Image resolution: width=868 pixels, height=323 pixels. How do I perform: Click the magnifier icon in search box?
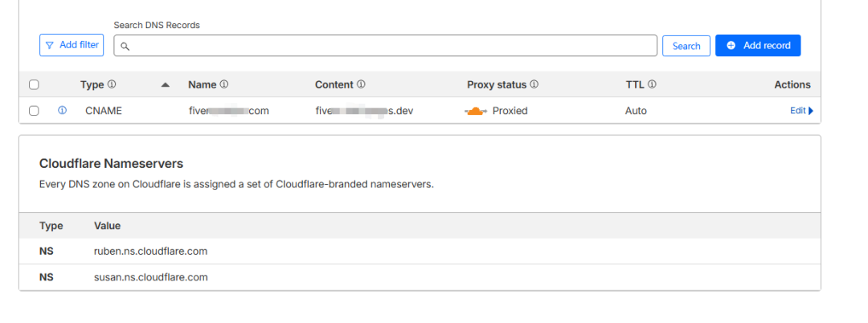point(125,47)
